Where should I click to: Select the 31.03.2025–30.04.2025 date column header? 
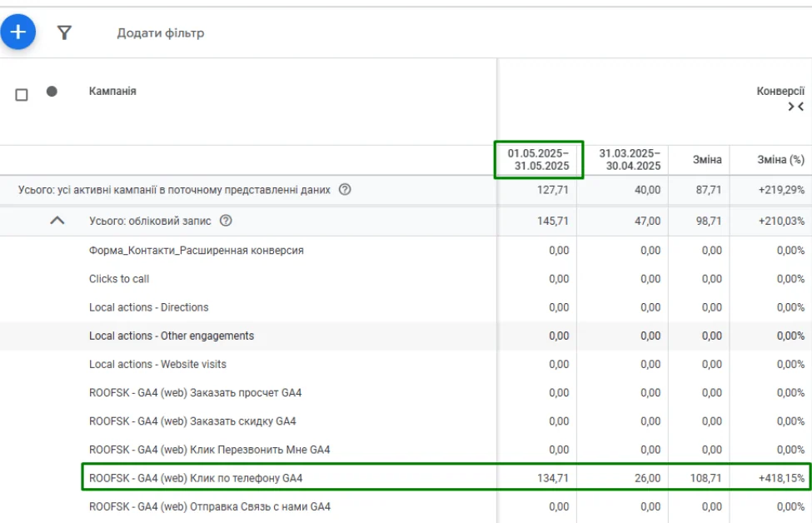point(630,160)
